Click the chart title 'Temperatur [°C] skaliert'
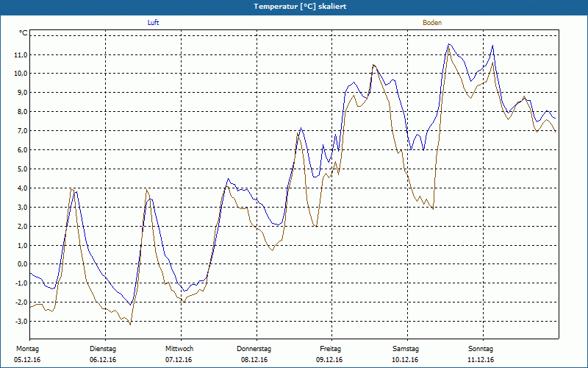588x368 pixels. click(x=300, y=7)
